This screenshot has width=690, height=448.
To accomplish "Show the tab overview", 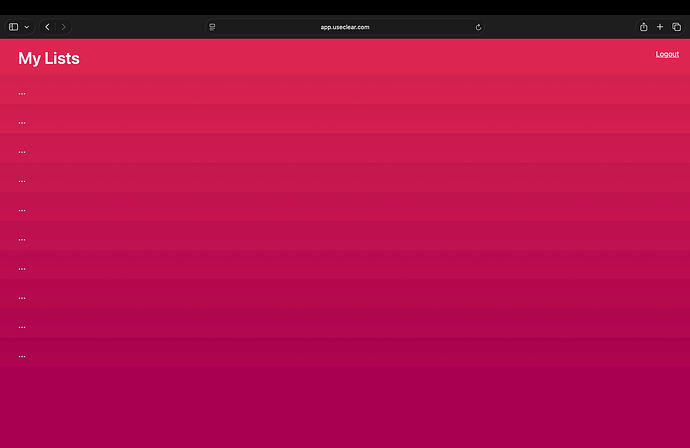I will tap(676, 27).
